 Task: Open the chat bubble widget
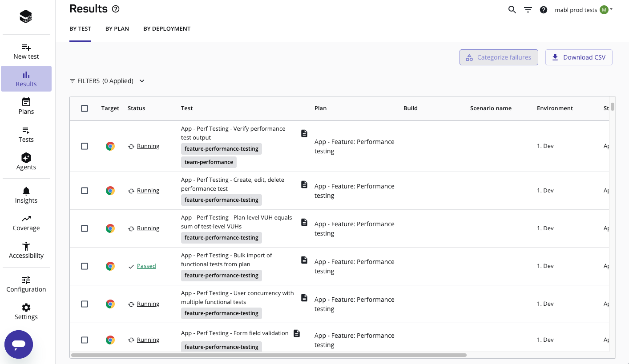(x=19, y=344)
